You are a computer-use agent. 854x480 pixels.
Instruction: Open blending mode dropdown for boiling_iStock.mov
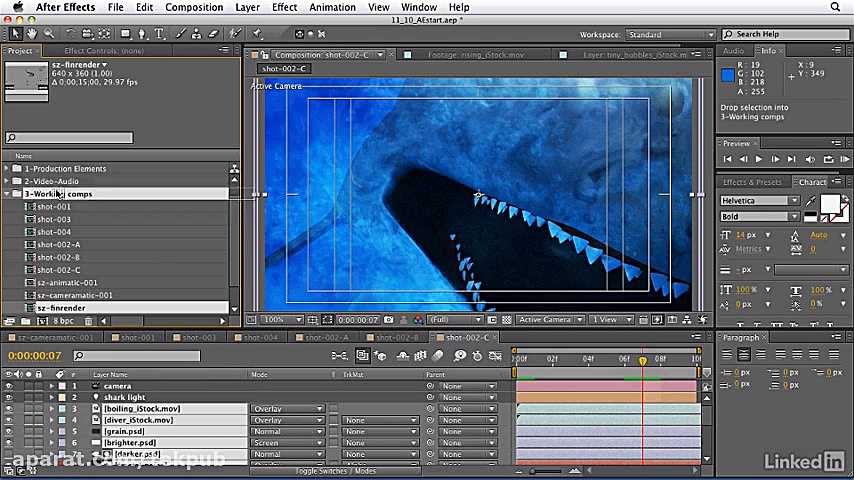point(288,409)
